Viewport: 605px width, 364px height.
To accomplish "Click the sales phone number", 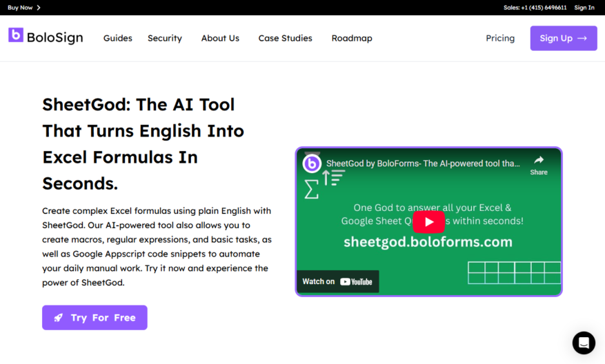I will point(535,8).
